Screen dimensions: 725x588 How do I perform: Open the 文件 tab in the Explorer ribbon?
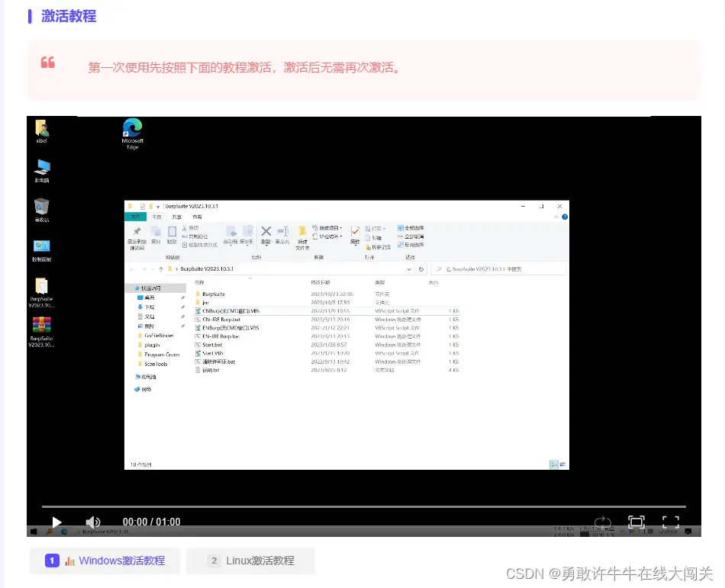pyautogui.click(x=136, y=217)
